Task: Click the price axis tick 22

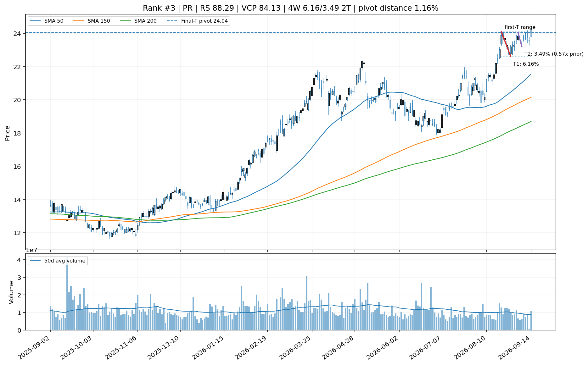Action: point(18,67)
